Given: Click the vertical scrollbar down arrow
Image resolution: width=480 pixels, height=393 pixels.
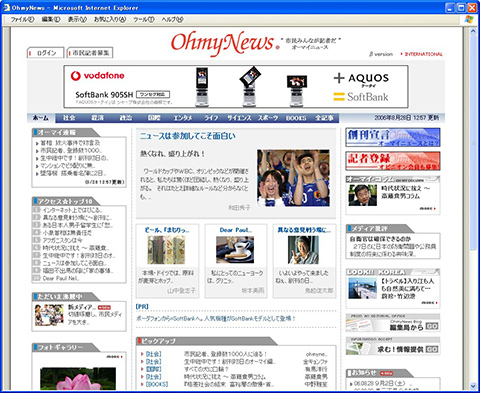Looking at the screenshot, I should 473,386.
